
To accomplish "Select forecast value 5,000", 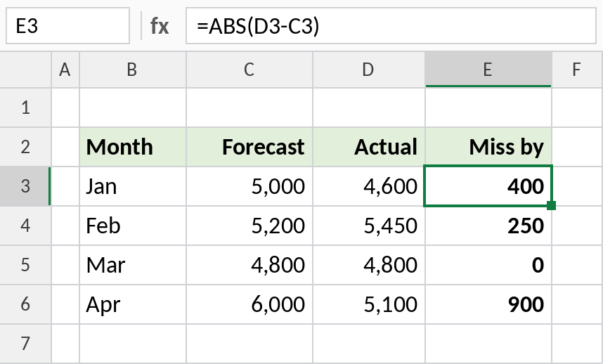I will pyautogui.click(x=249, y=186).
